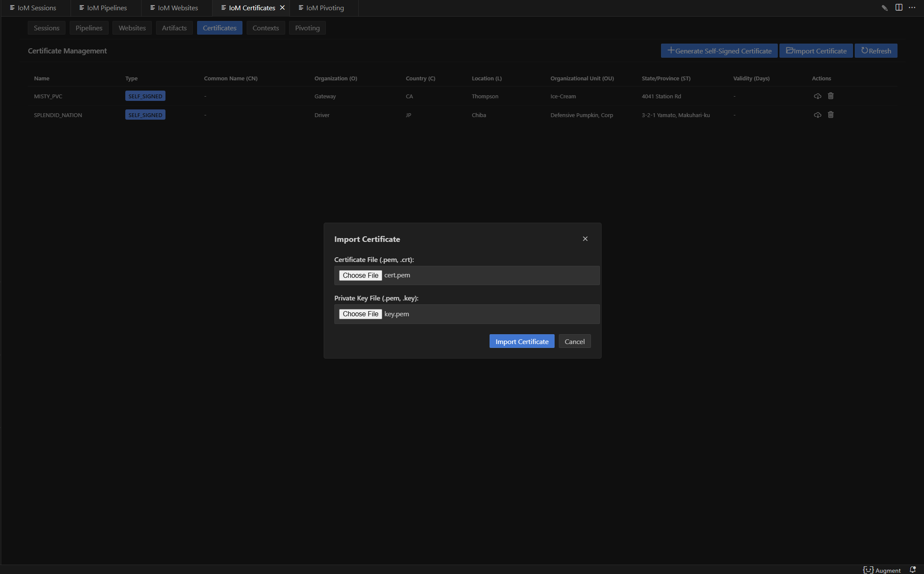Delete the SPLENDID_NATION certificate

[x=830, y=115]
